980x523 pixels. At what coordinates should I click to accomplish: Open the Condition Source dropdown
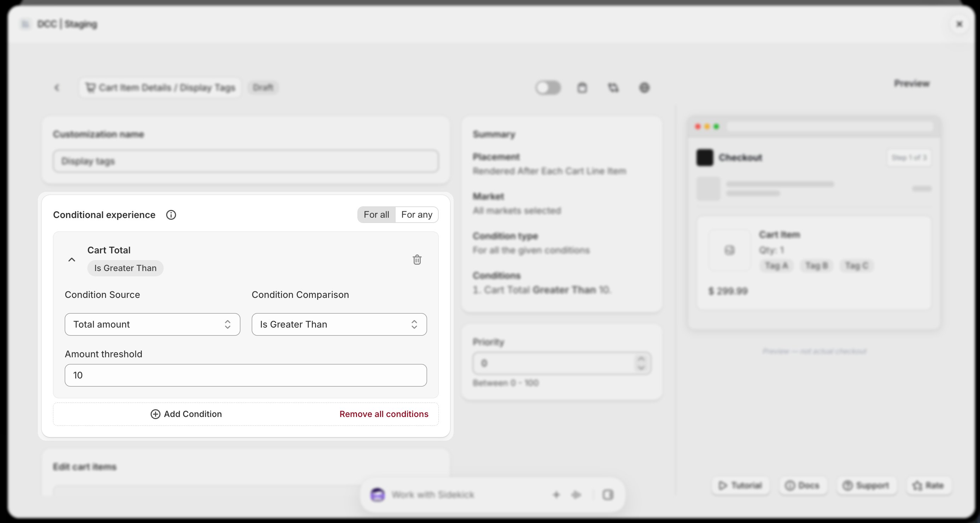coord(152,324)
